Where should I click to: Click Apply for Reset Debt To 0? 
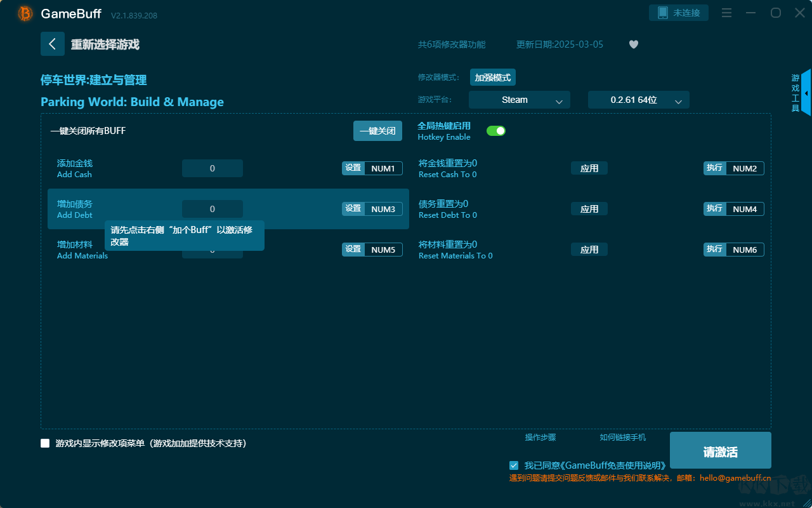click(589, 209)
